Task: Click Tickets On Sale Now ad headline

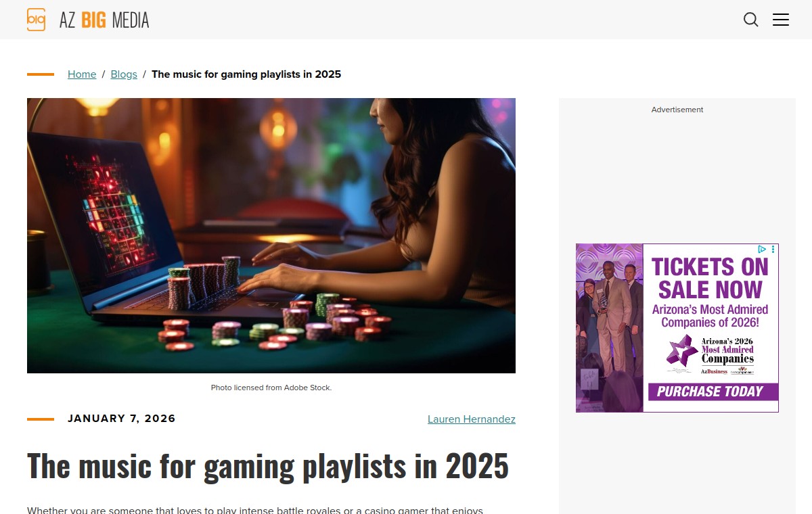Action: [710, 278]
